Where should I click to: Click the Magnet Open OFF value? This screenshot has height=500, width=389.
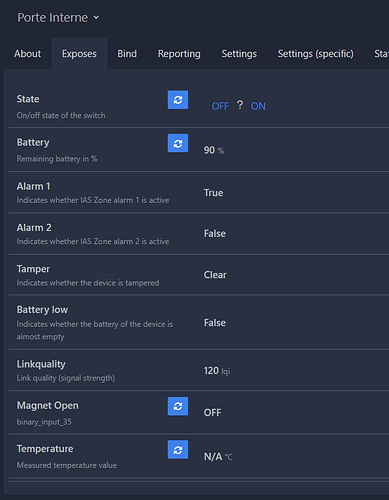point(212,413)
